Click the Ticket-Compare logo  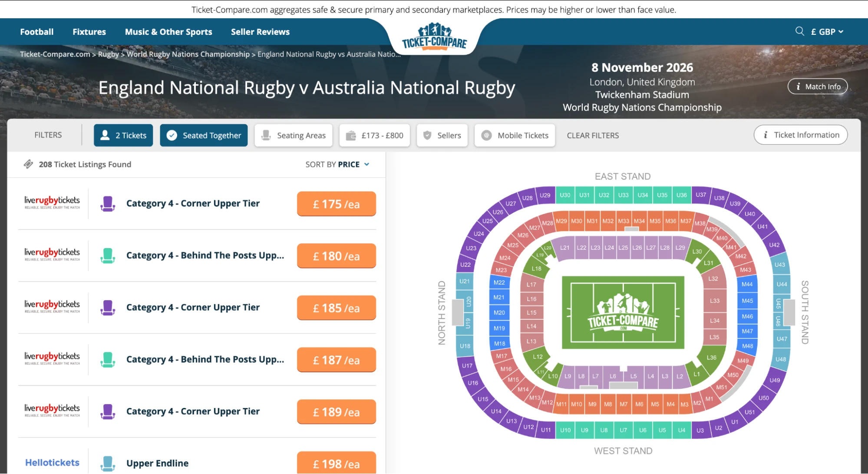pyautogui.click(x=433, y=37)
